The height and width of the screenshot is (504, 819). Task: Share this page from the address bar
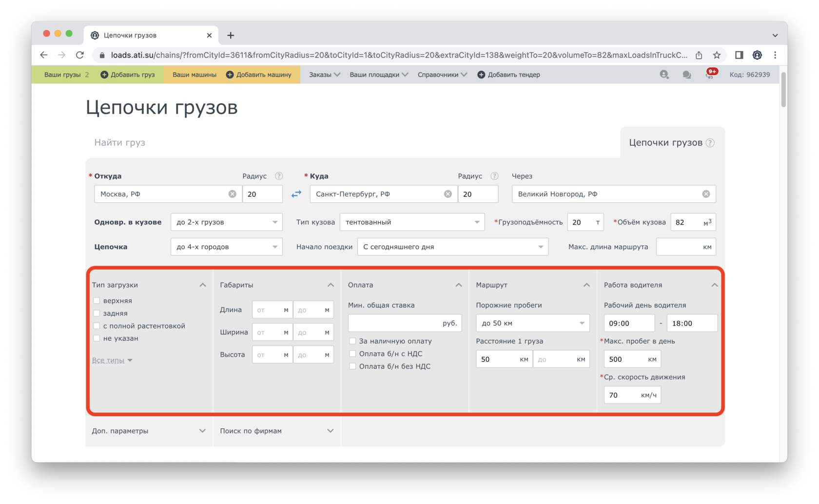pyautogui.click(x=699, y=55)
